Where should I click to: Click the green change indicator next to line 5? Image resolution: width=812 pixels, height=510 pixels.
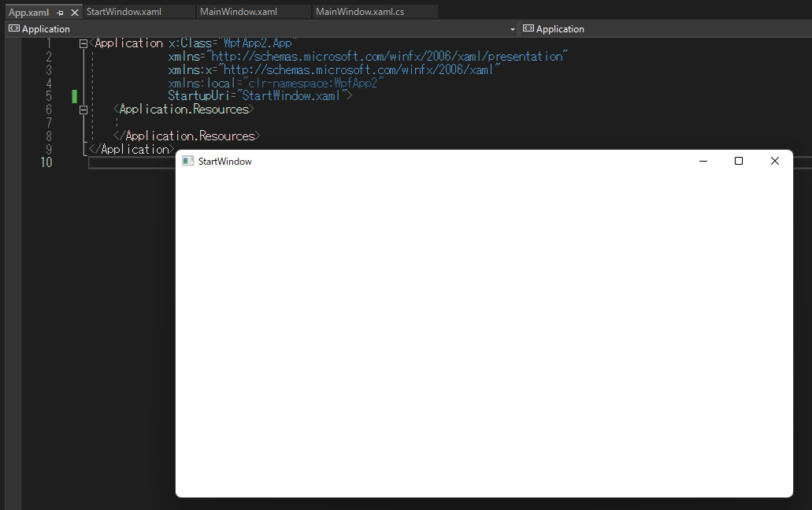tap(73, 95)
